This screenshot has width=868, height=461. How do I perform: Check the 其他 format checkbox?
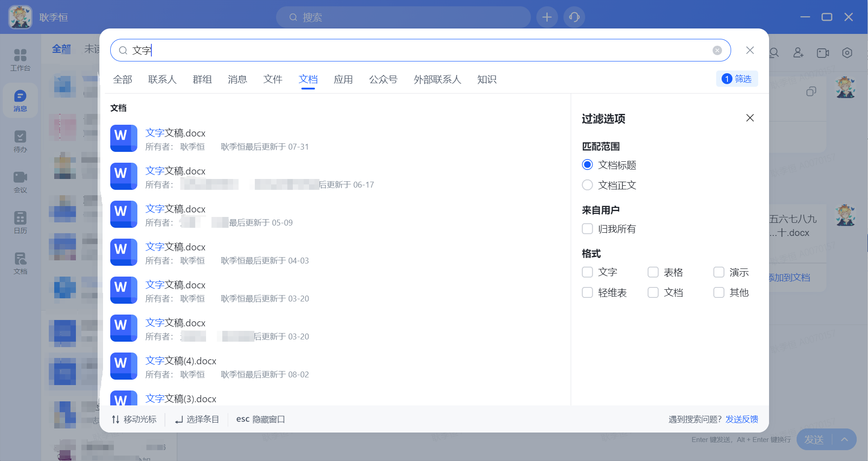tap(719, 292)
